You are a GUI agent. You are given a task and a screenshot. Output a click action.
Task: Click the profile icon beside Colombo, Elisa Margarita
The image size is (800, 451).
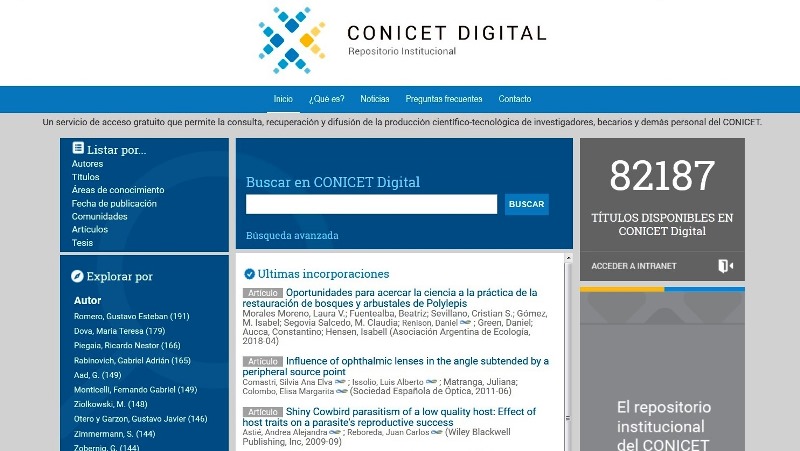(x=341, y=391)
